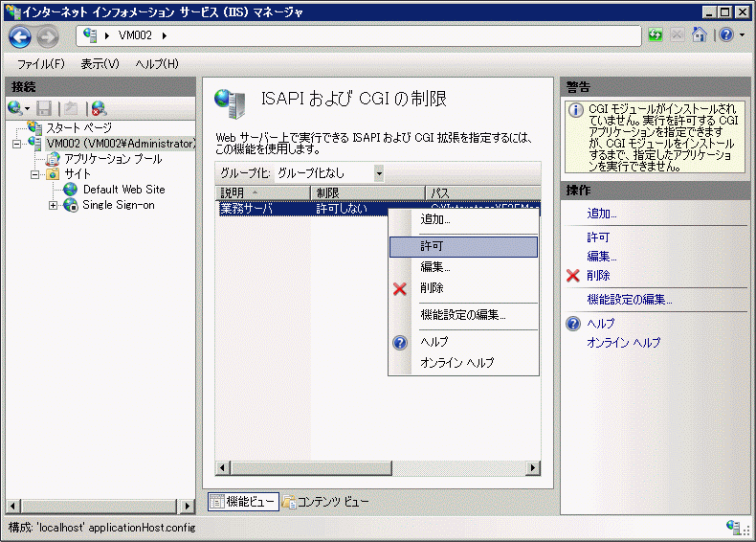Open the dropdown arrow beside toolbar help
The image size is (756, 542).
(x=742, y=34)
